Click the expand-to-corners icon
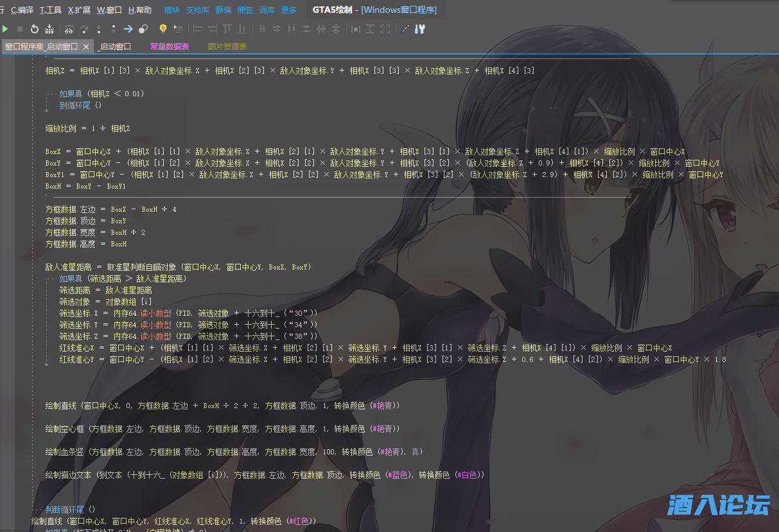The height and width of the screenshot is (532, 779). point(385,29)
